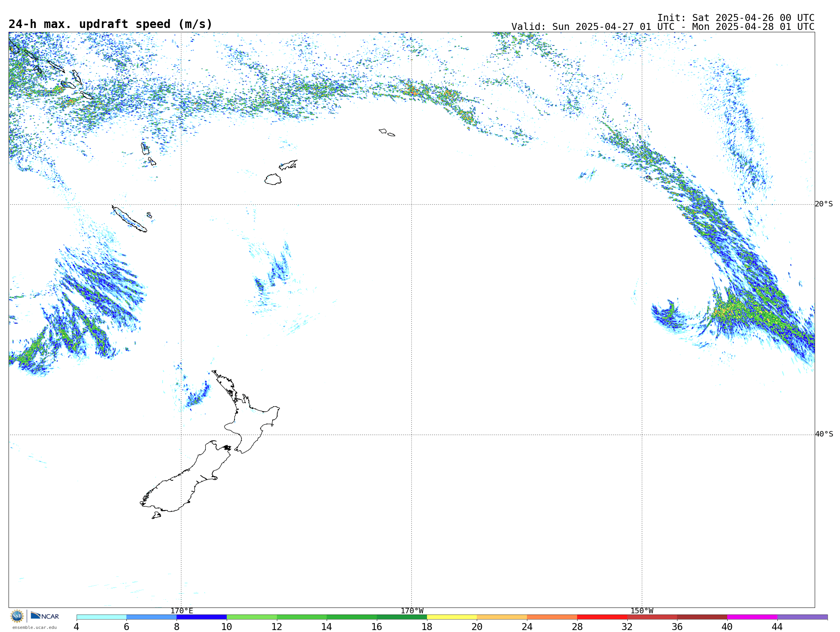This screenshot has height=632, width=840.
Task: Click the Samoa islands outline
Action: [387, 133]
